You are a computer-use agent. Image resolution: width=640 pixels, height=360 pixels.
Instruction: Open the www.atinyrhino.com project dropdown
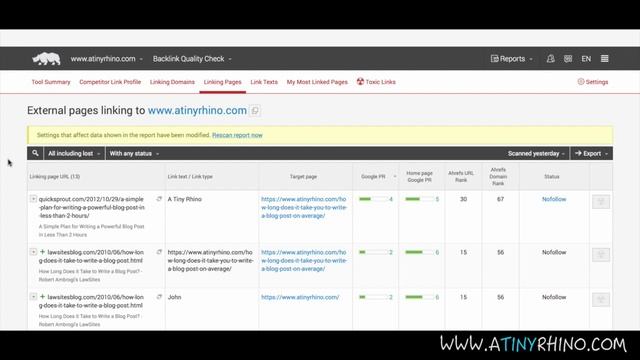click(107, 59)
